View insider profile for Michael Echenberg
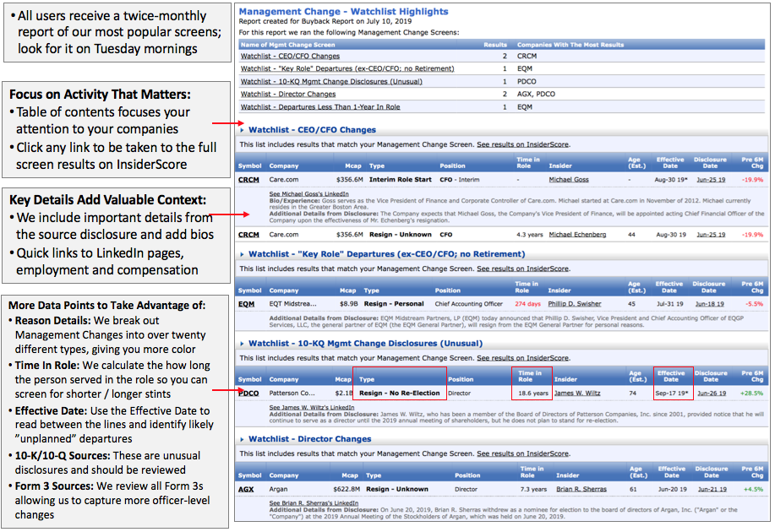 pos(577,235)
